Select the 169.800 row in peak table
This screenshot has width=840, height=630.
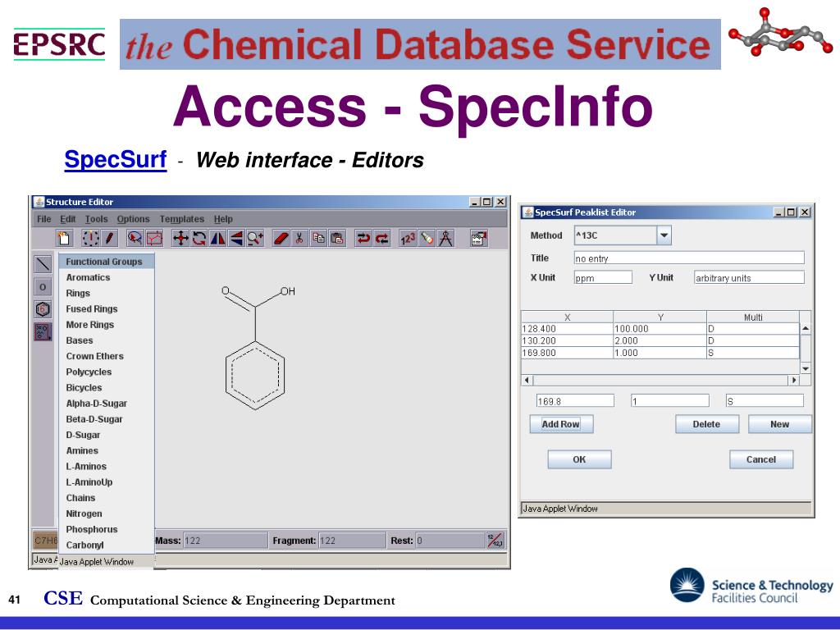(660, 353)
